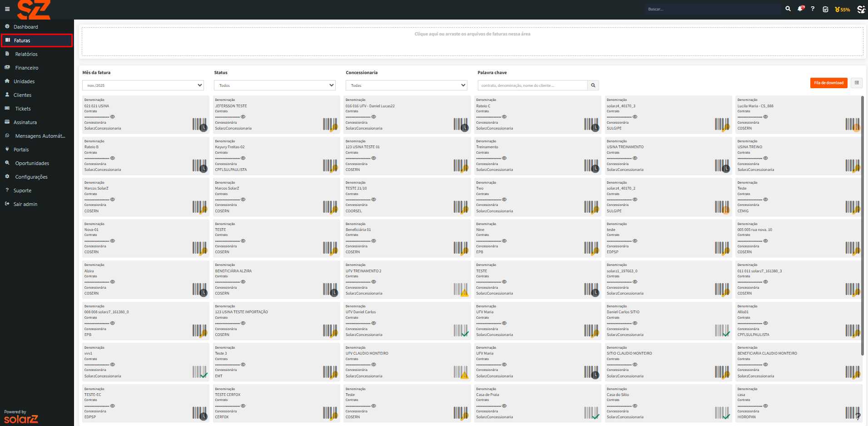868x426 pixels.
Task: Expand the Mês da fatura dropdown
Action: point(143,85)
